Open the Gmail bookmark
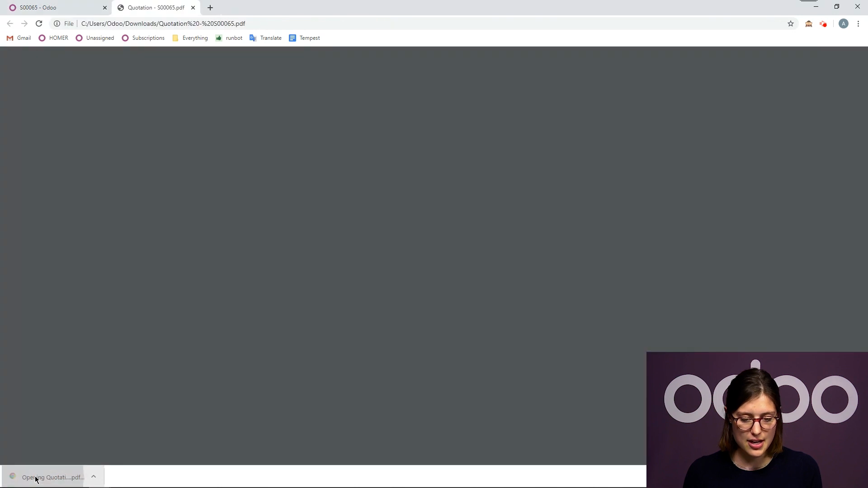 point(19,38)
